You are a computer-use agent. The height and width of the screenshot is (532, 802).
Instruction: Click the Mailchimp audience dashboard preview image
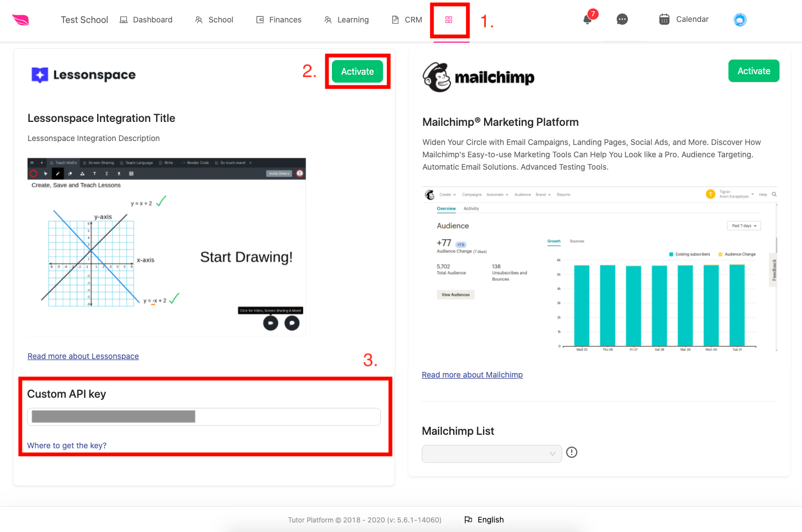point(600,270)
